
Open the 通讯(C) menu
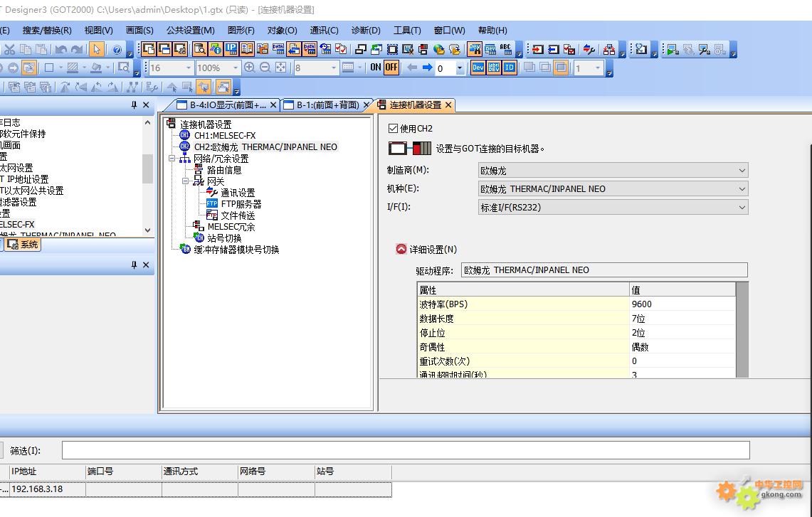[325, 31]
